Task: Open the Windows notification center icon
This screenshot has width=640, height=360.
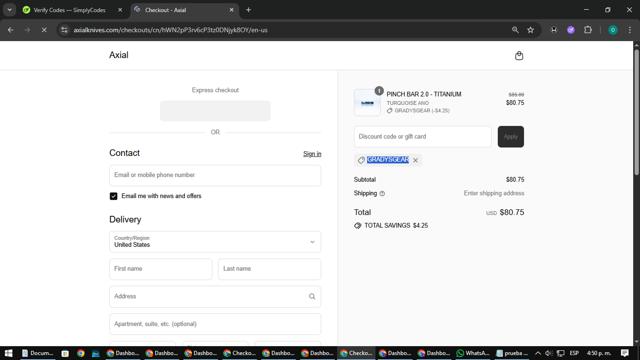Action: [624, 353]
